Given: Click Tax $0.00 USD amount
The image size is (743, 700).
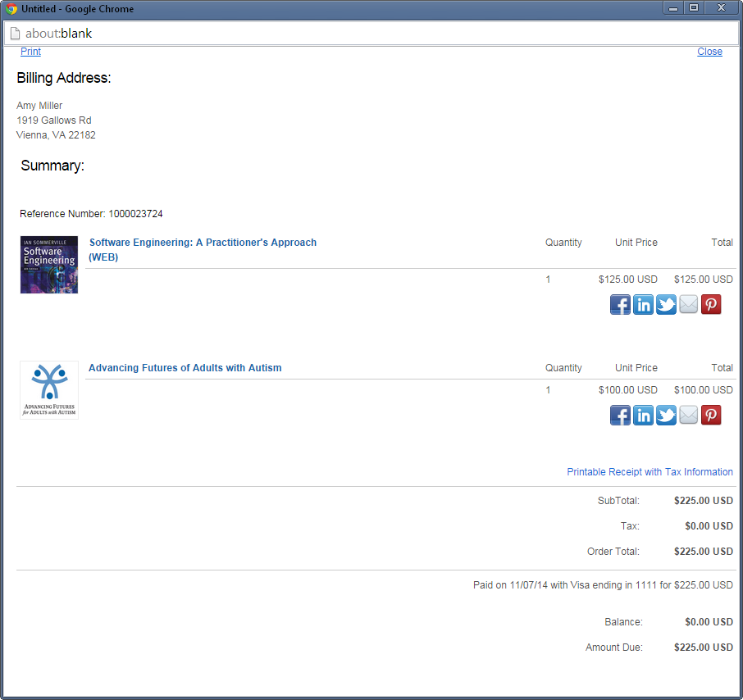Looking at the screenshot, I should tap(709, 525).
